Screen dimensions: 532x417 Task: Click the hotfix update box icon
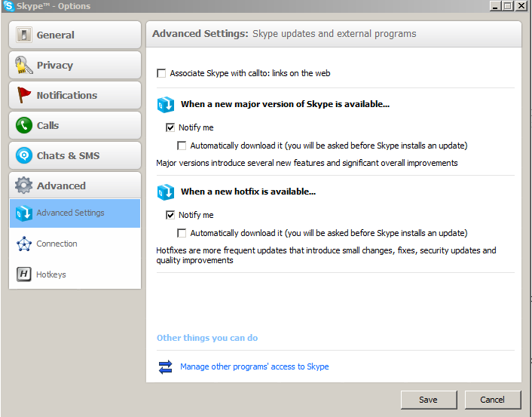click(166, 192)
